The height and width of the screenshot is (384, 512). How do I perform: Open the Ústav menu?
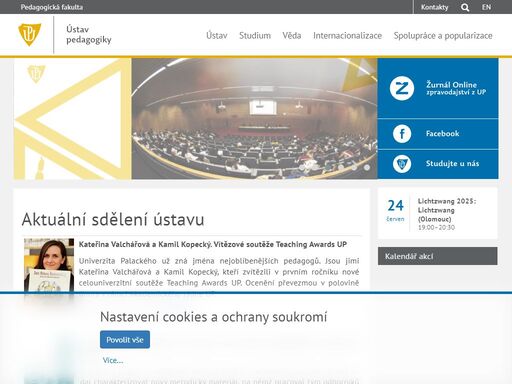pyautogui.click(x=217, y=35)
